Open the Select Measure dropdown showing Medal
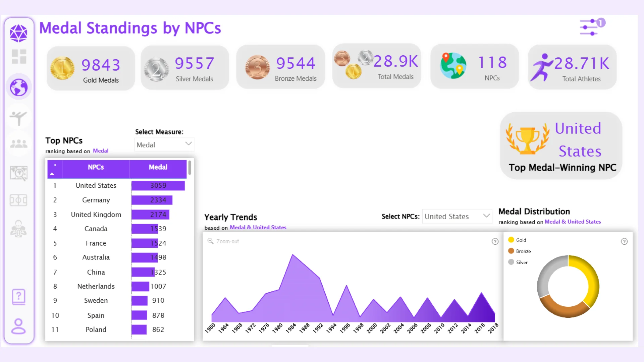The width and height of the screenshot is (644, 362). [x=164, y=144]
